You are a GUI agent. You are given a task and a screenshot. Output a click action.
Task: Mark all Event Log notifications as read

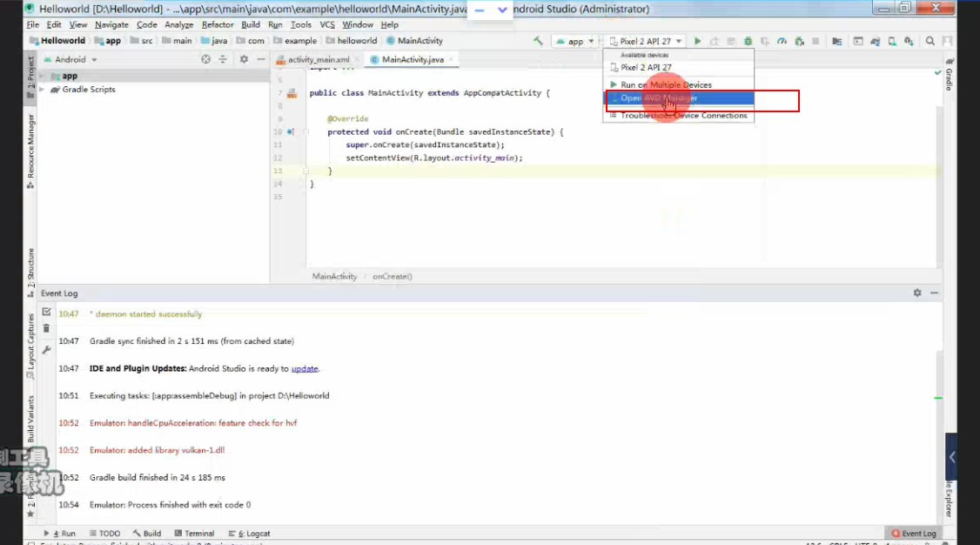tap(46, 312)
